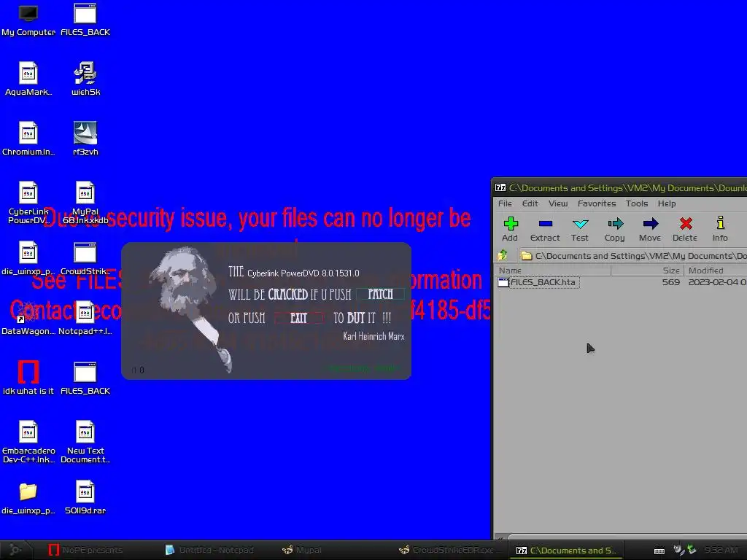Click the Add button in 7-Zip toolbar

(510, 229)
